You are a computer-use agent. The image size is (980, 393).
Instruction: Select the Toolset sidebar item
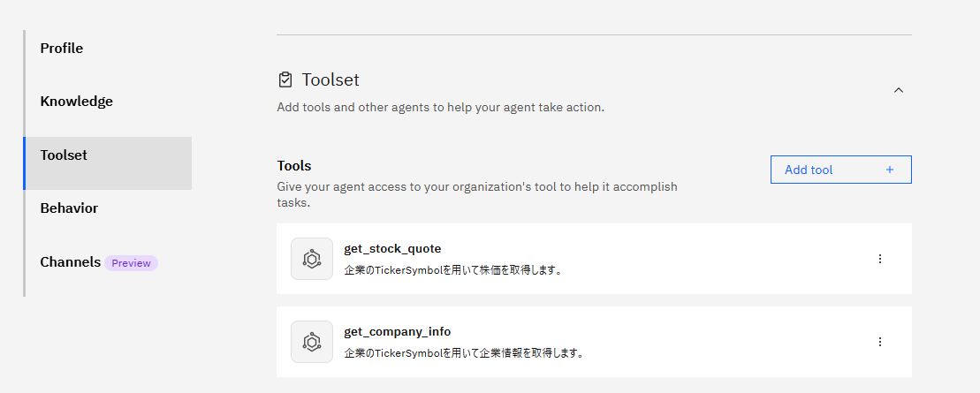click(64, 155)
